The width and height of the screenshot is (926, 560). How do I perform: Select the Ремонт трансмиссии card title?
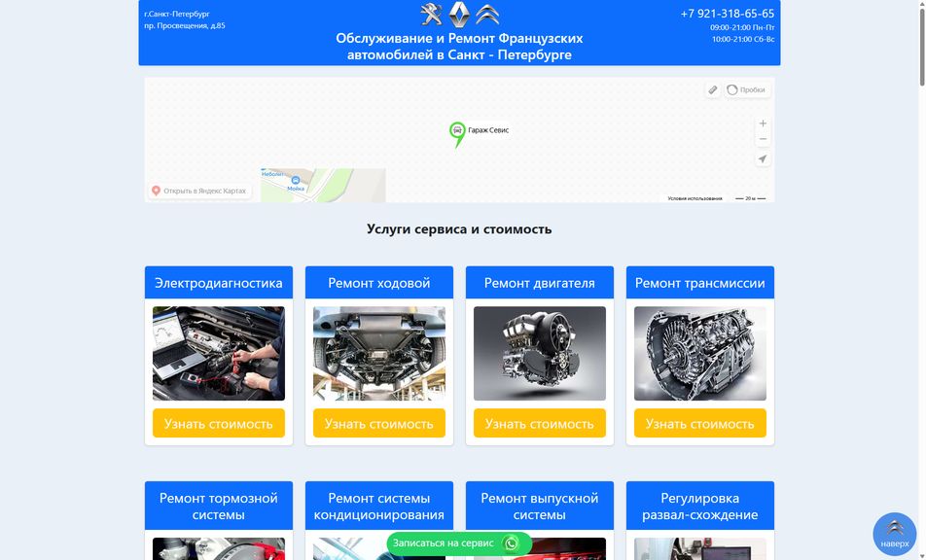click(699, 283)
